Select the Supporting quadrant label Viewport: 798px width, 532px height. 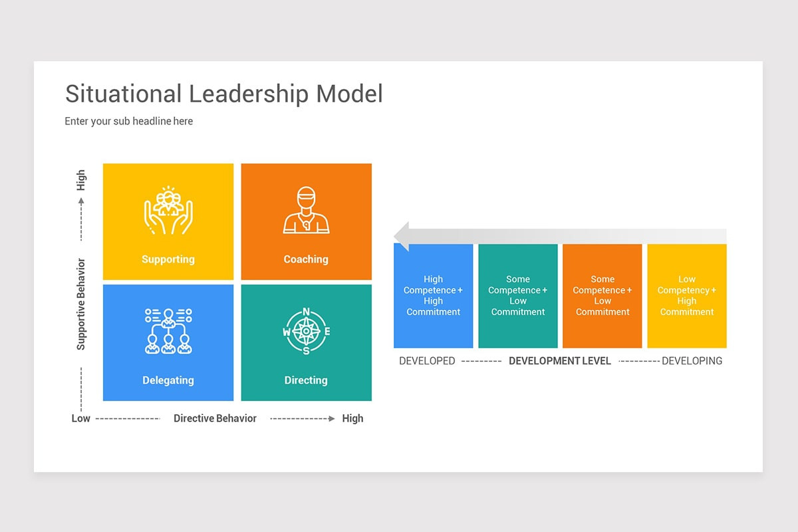168,259
